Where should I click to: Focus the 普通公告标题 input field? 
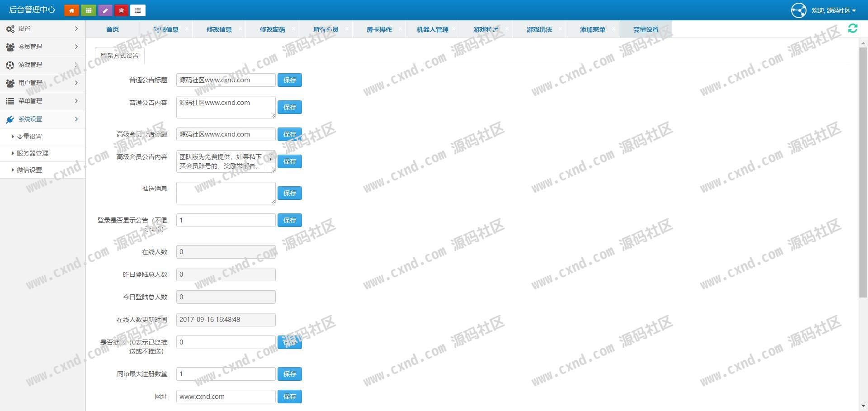coord(226,80)
